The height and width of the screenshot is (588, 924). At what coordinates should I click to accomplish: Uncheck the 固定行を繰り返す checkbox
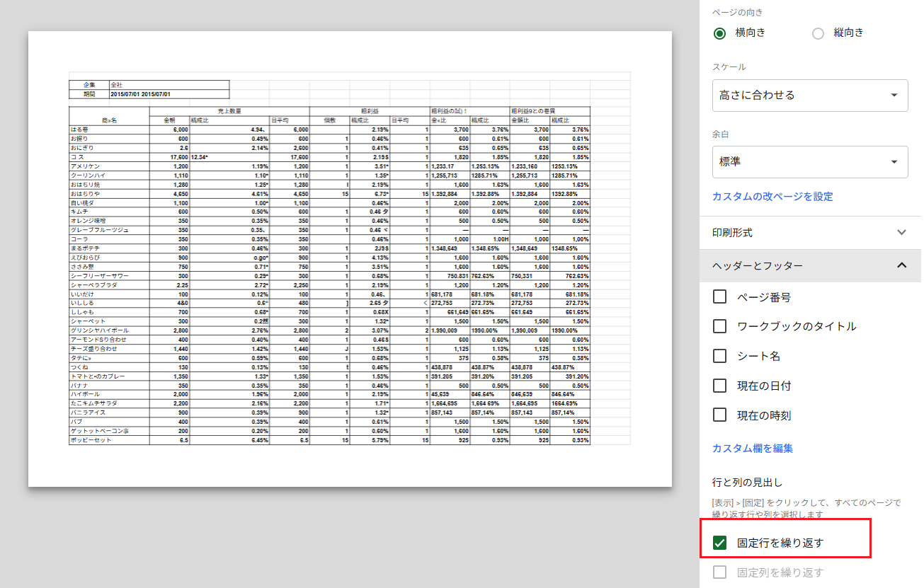click(x=720, y=543)
